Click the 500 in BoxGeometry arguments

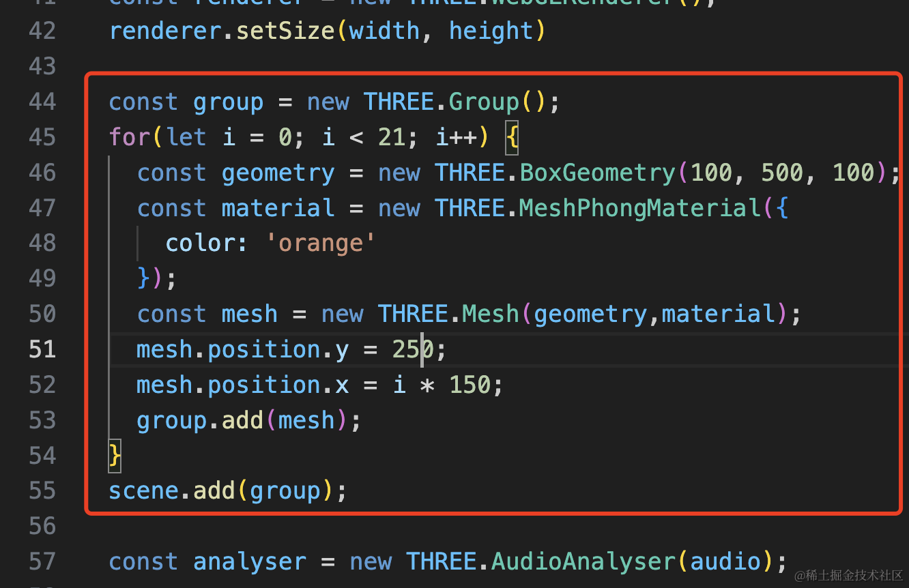pyautogui.click(x=781, y=173)
